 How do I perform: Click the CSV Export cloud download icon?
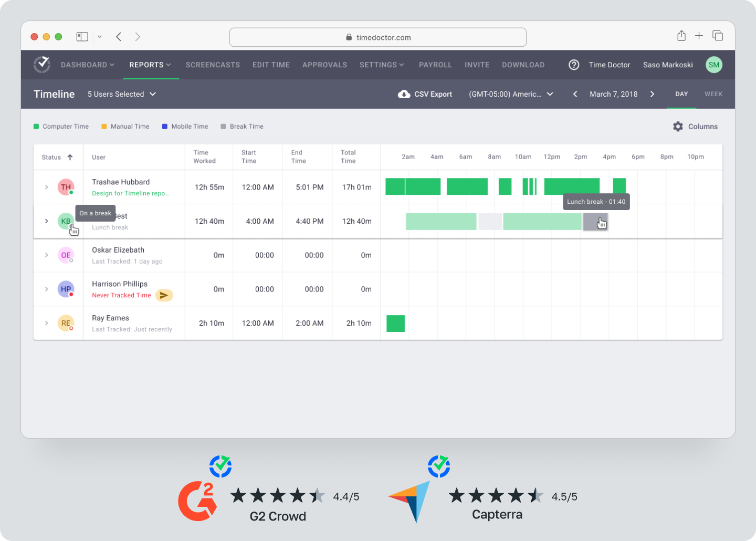[404, 94]
